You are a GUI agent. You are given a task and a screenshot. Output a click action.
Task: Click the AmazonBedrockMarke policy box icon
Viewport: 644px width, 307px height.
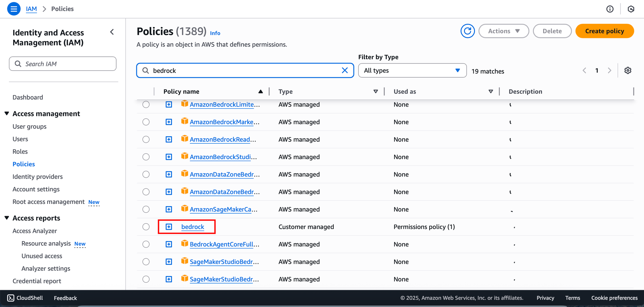185,121
